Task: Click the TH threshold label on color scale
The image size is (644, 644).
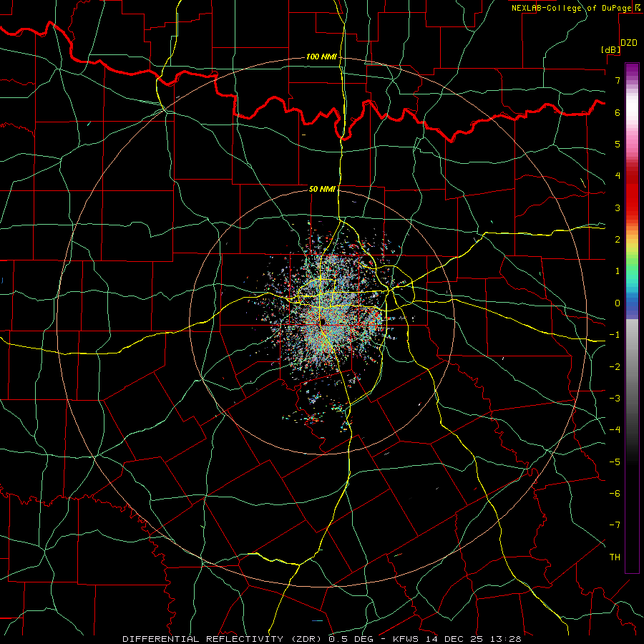Action: (x=615, y=557)
